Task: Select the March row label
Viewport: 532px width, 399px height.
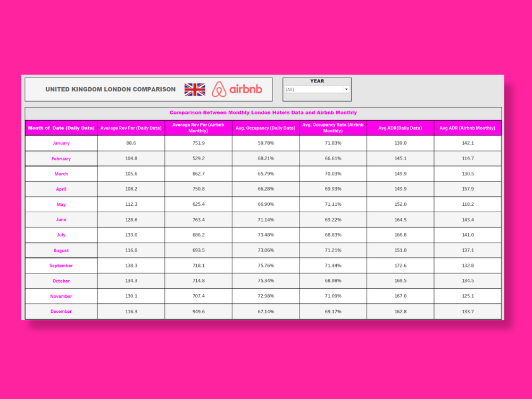Action: [x=61, y=174]
